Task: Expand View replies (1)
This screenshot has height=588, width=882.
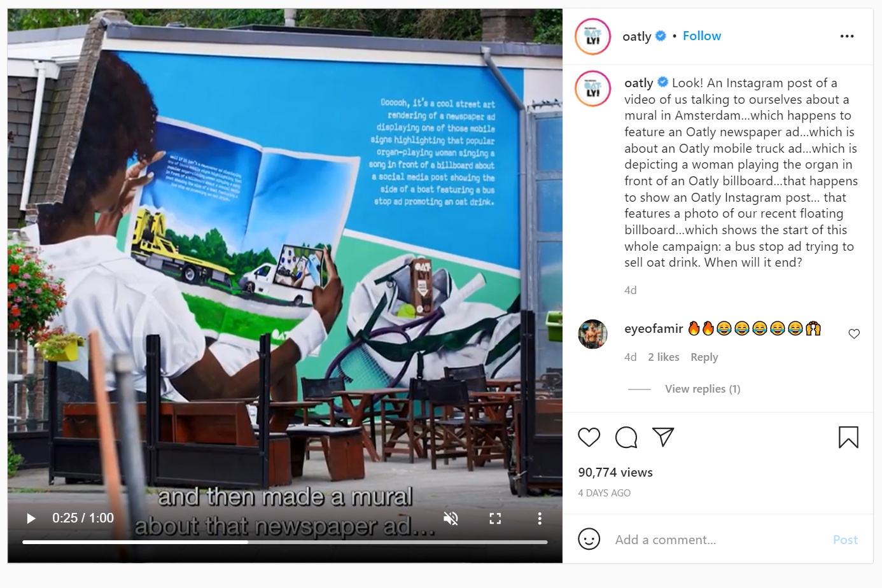Action: (703, 389)
